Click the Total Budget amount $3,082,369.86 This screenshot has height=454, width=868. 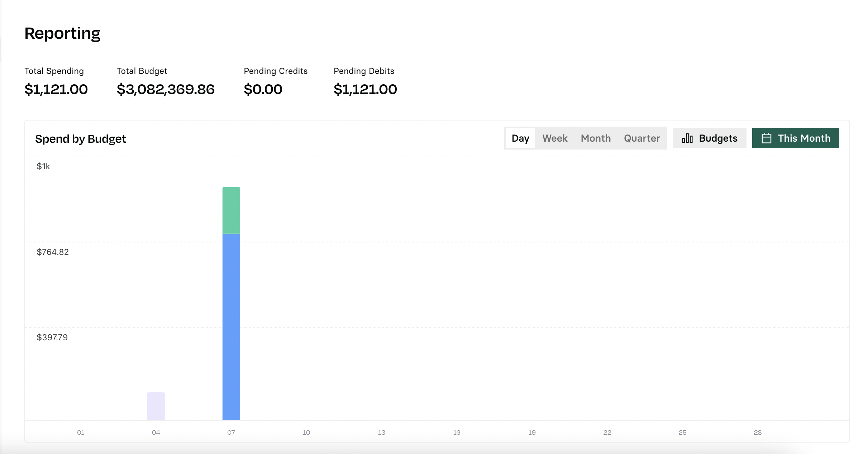[166, 89]
